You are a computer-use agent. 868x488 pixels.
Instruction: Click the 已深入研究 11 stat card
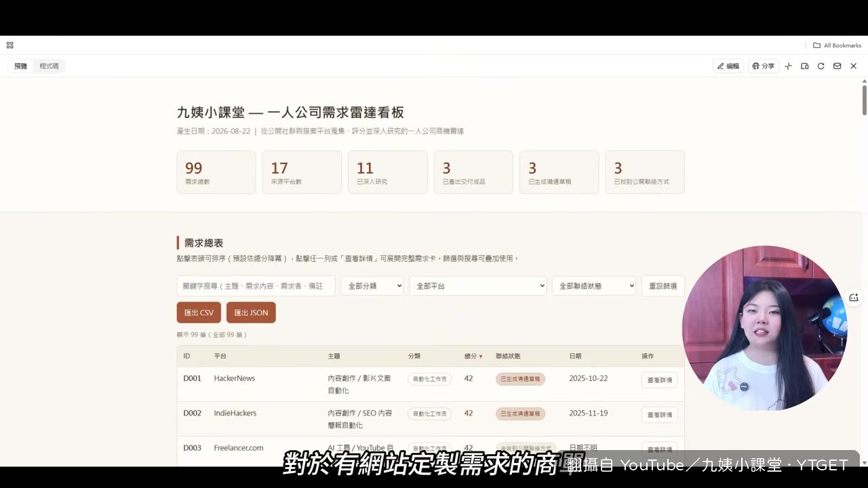[388, 172]
